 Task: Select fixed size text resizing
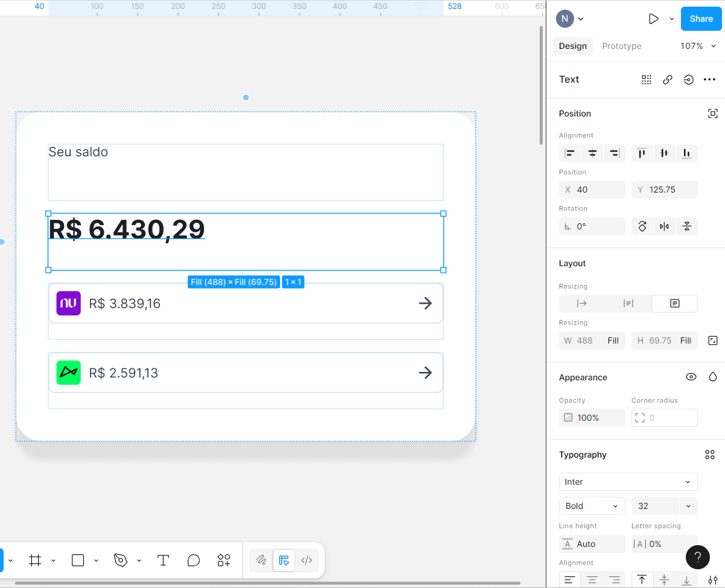[x=675, y=304]
